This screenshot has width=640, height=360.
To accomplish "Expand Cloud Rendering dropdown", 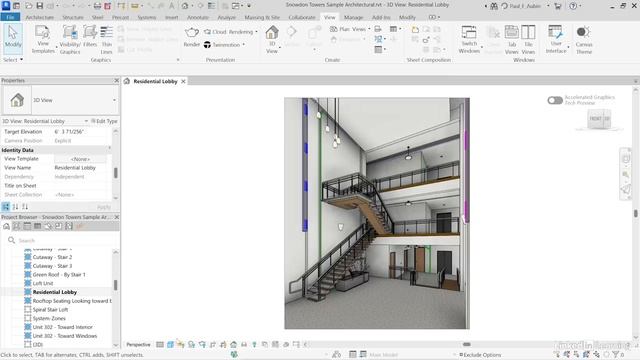I will 256,31.
